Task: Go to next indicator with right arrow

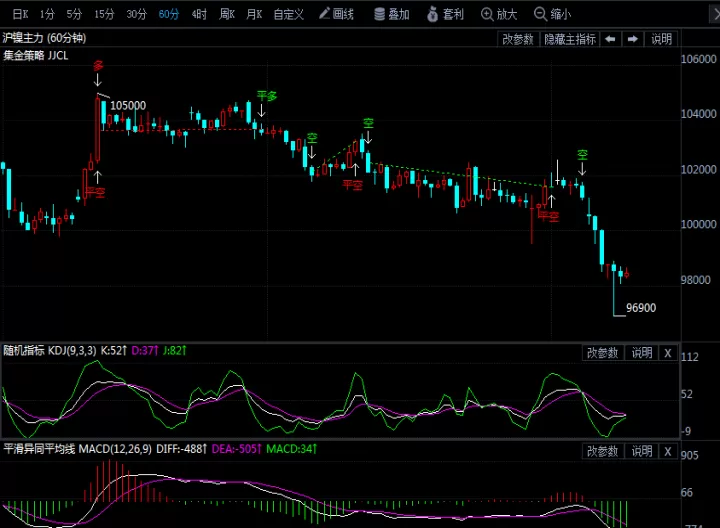Action: point(633,39)
